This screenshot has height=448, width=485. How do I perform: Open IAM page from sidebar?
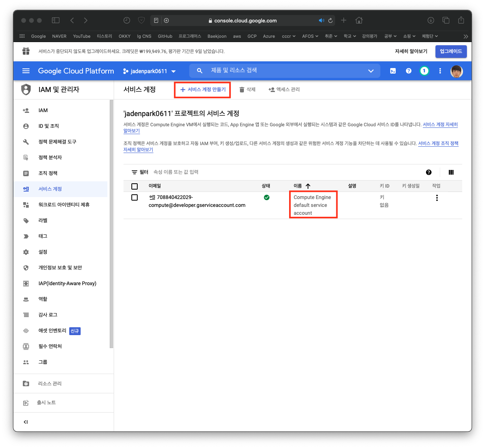coord(61,111)
